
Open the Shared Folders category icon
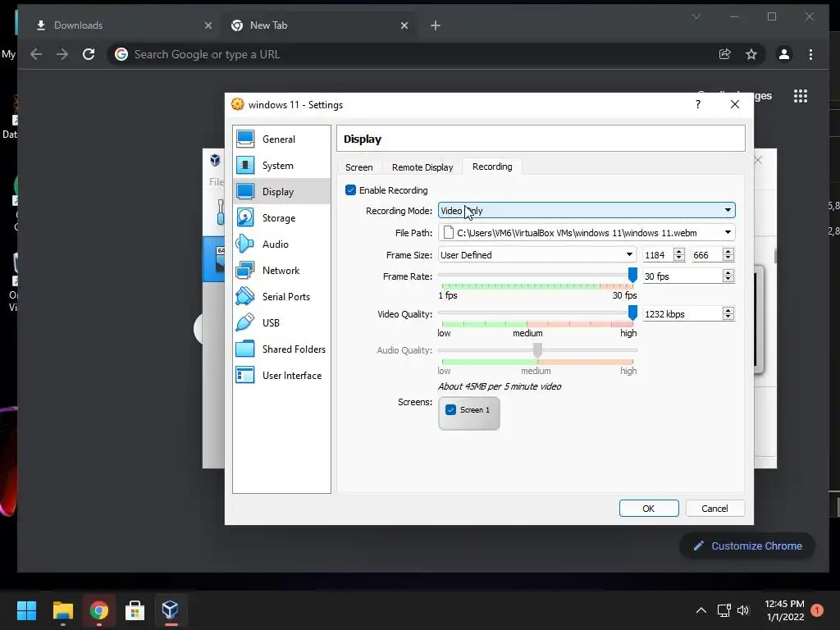tap(245, 349)
